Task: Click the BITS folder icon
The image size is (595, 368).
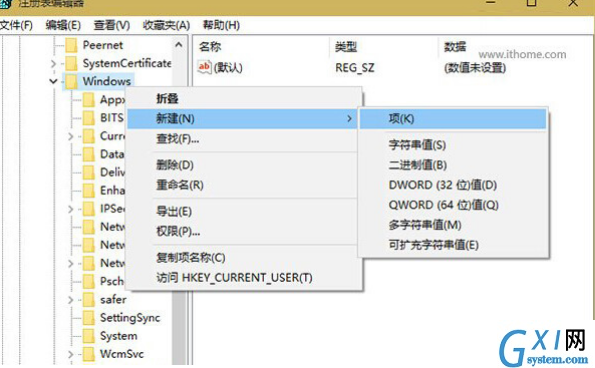Action: coord(88,118)
